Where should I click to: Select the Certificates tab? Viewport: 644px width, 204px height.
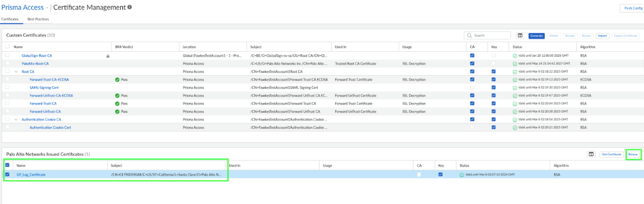(9, 19)
